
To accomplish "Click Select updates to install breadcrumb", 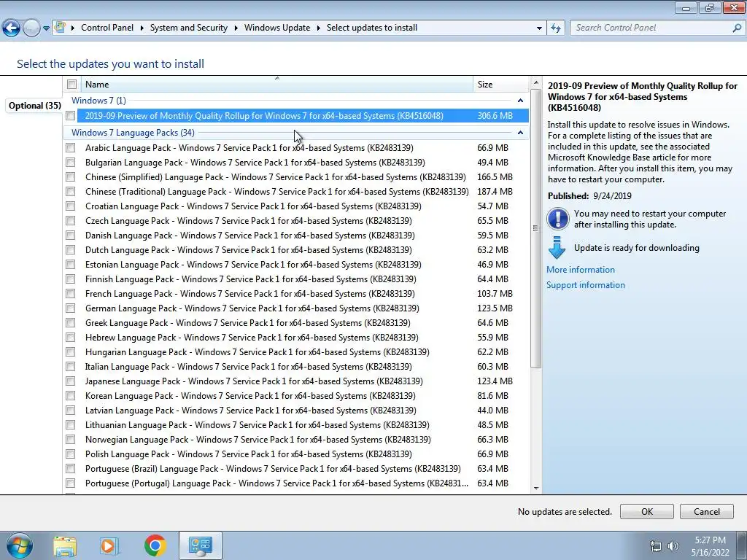I will pos(371,28).
